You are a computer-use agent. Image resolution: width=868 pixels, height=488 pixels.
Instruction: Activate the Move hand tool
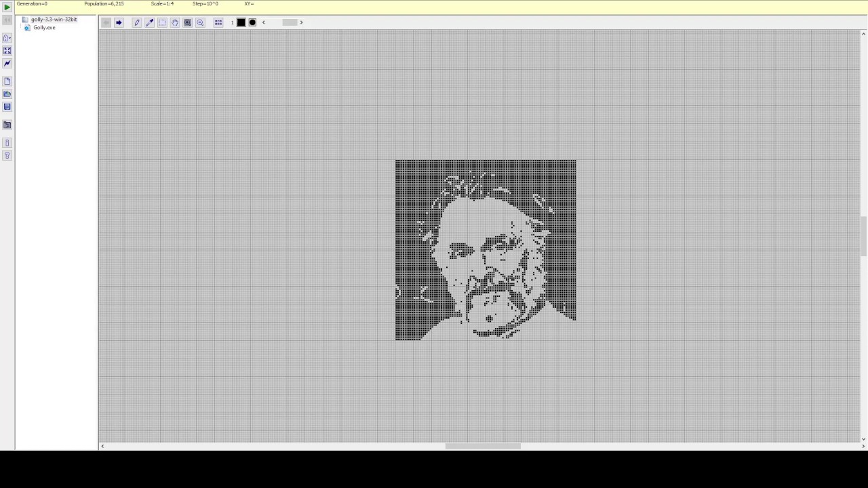(175, 22)
